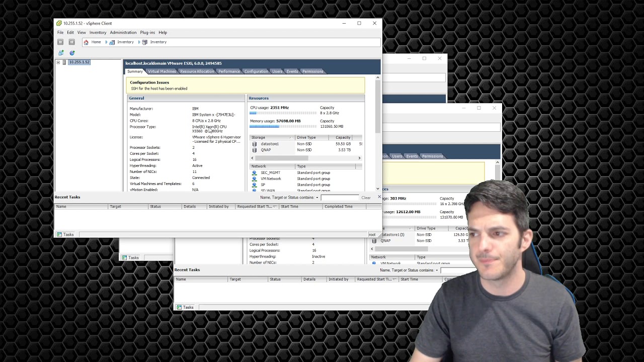Switch to the Events tab in the front window
This screenshot has width=644, height=362.
click(292, 71)
